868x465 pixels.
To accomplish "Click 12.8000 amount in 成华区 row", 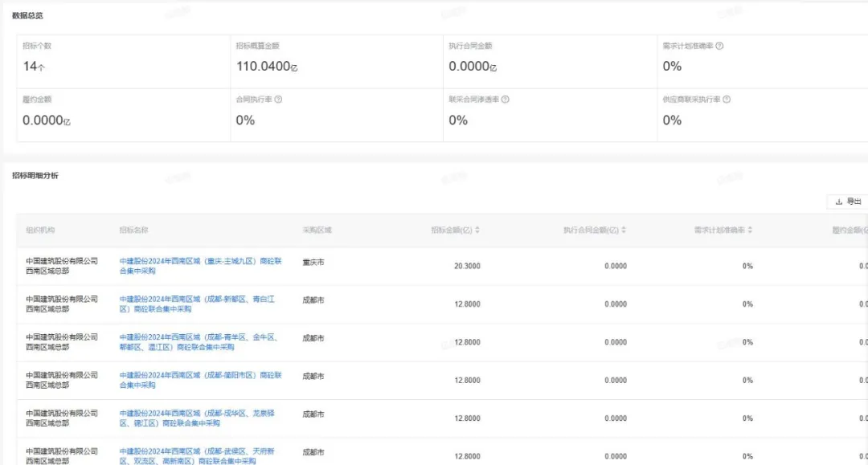I will pos(467,418).
